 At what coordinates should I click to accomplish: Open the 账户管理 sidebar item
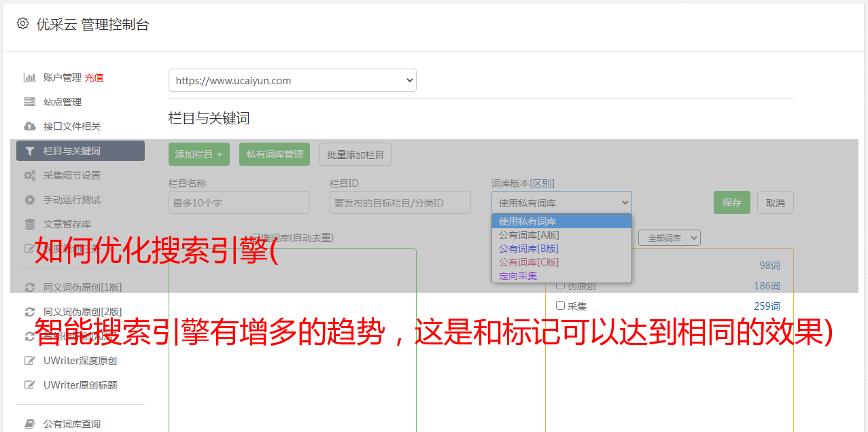[63, 77]
